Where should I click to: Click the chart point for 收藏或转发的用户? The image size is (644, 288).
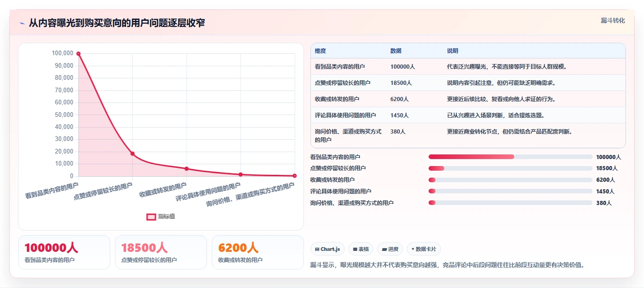click(x=187, y=169)
